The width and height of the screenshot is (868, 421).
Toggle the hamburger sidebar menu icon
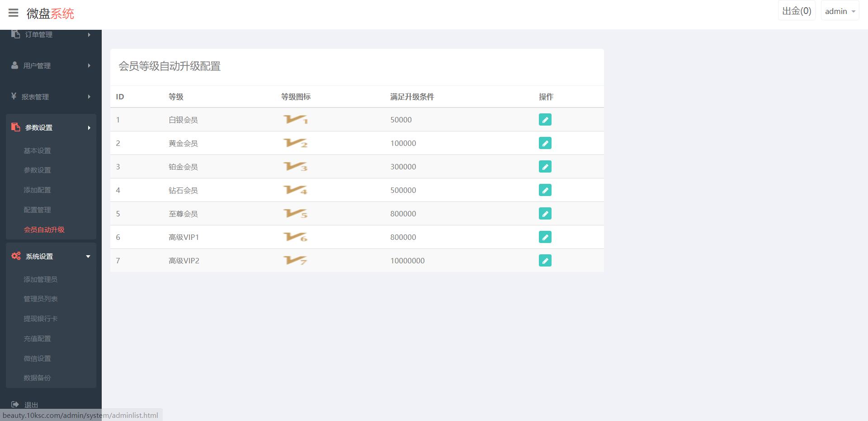[x=14, y=13]
